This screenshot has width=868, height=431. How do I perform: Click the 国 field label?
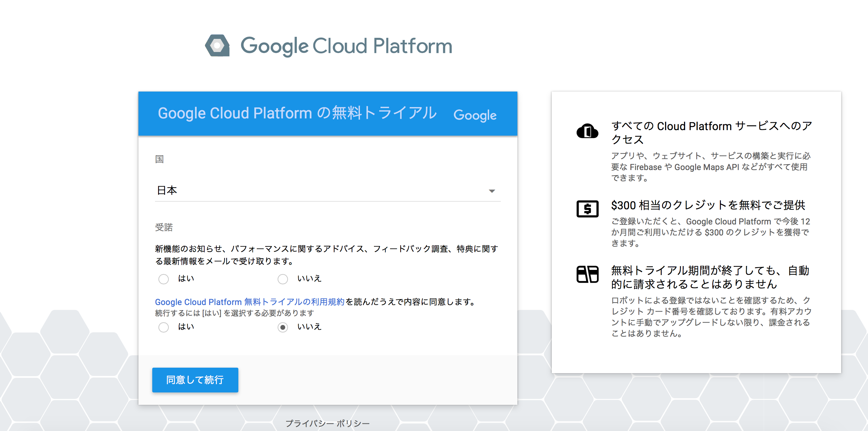[x=159, y=159]
